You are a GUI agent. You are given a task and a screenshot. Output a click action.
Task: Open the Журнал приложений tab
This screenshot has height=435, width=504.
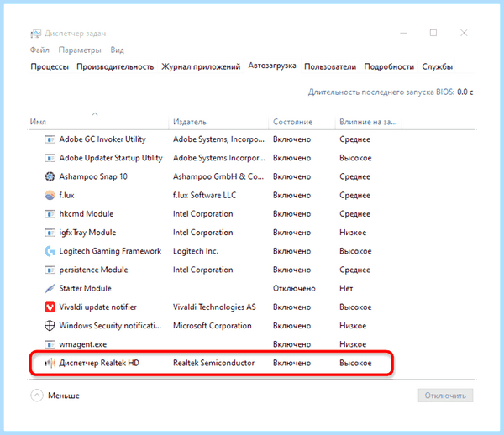201,66
